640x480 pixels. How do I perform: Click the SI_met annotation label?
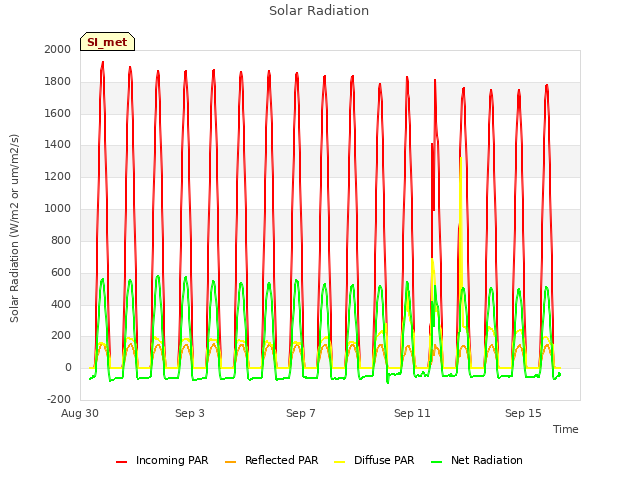[107, 42]
